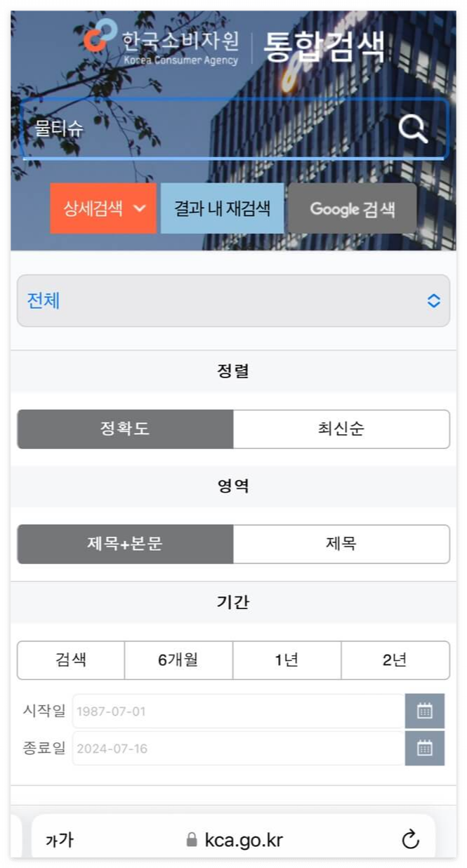Select the 제목+본문 search scope

[125, 545]
